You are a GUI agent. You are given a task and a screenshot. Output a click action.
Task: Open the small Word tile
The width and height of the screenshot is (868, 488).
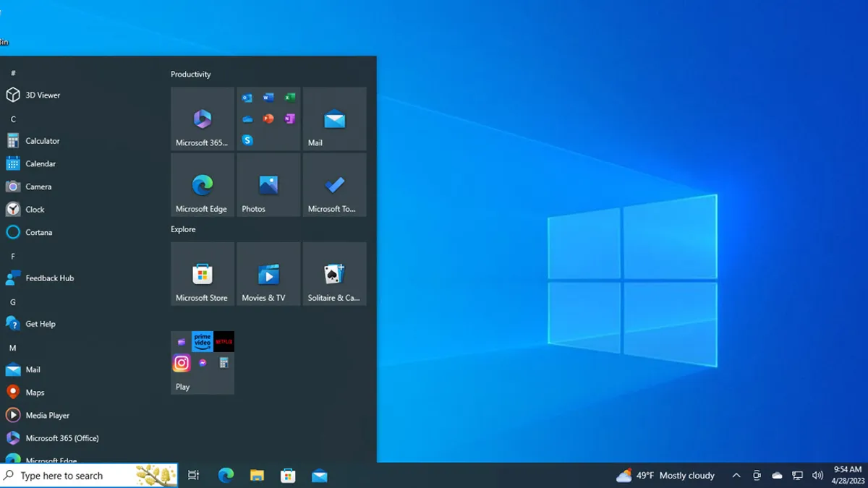click(268, 98)
